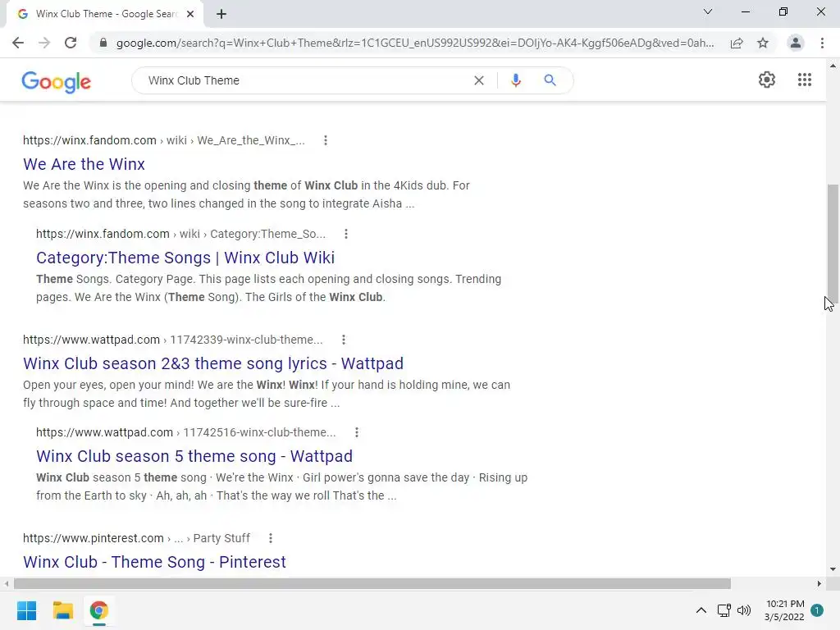Image resolution: width=840 pixels, height=630 pixels.
Task: Close the Winx Club Theme tab
Action: (190, 14)
